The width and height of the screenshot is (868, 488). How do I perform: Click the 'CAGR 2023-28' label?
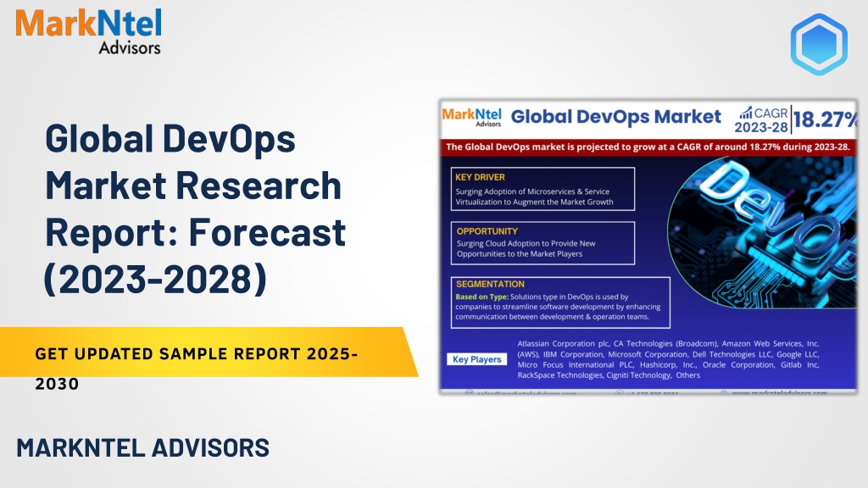[762, 120]
